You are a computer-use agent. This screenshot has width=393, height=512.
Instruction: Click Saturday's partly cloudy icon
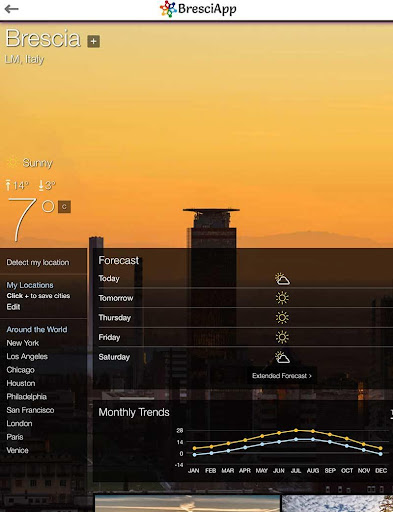(x=282, y=357)
